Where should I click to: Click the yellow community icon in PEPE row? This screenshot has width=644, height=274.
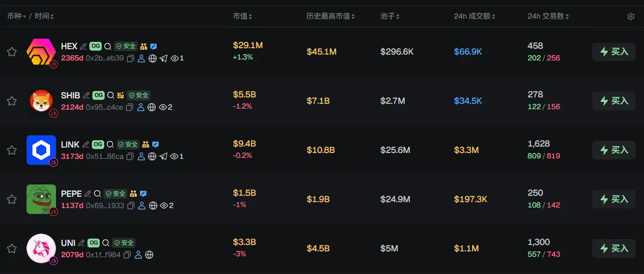[x=133, y=194]
